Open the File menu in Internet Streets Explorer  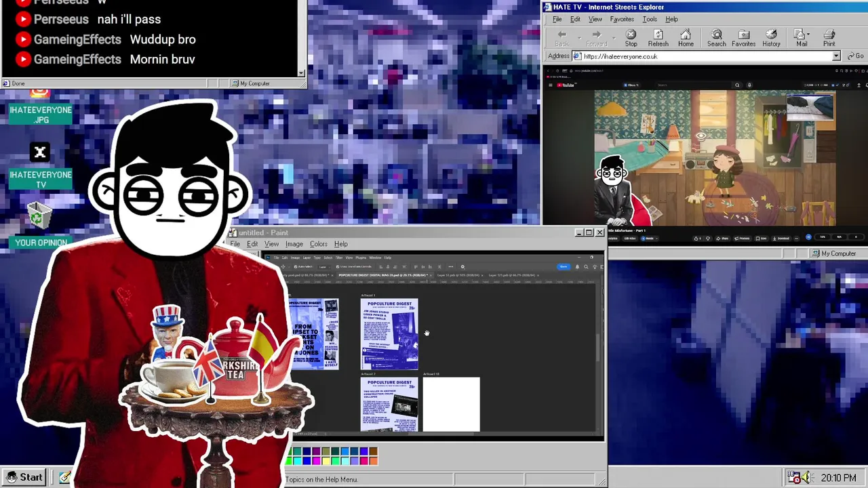tap(557, 19)
